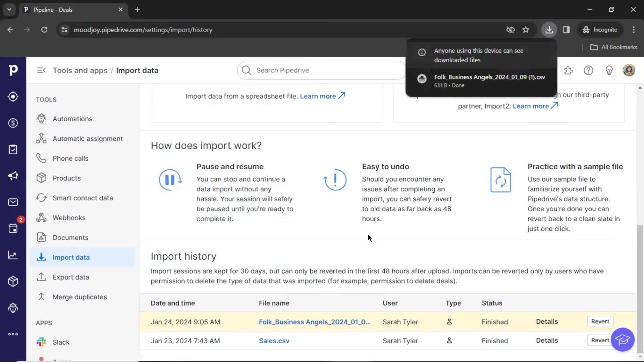Open Automations in Tools menu

[x=72, y=119]
